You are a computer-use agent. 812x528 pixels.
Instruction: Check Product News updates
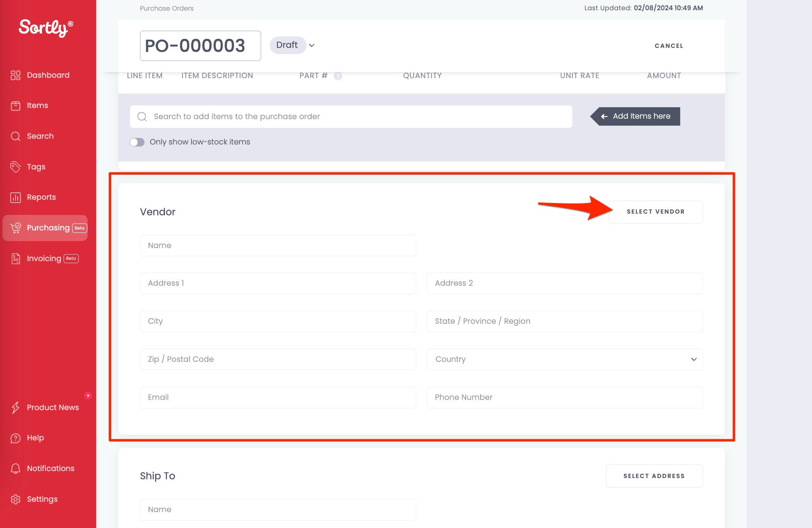click(x=52, y=407)
